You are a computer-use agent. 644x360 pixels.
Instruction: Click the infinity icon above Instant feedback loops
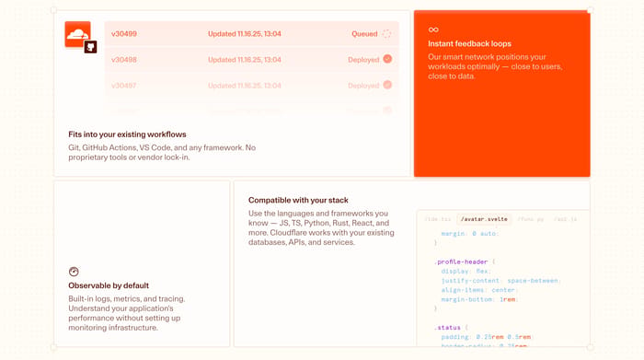click(433, 29)
